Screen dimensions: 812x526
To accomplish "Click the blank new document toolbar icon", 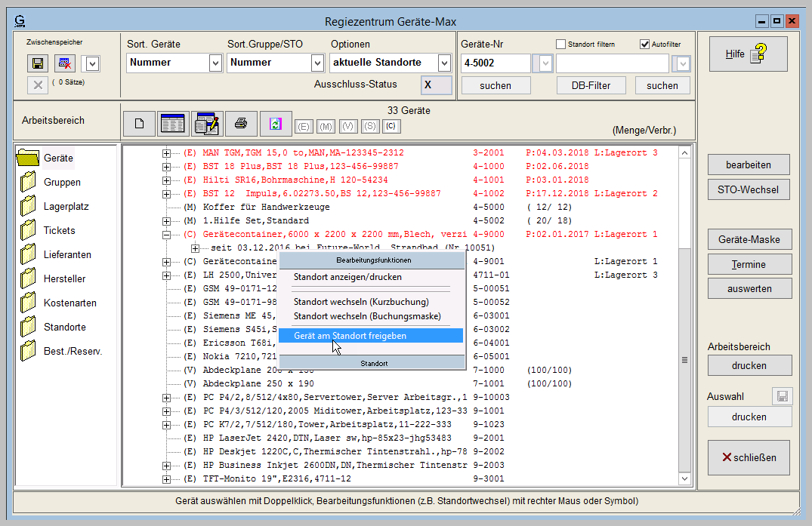I will point(138,123).
